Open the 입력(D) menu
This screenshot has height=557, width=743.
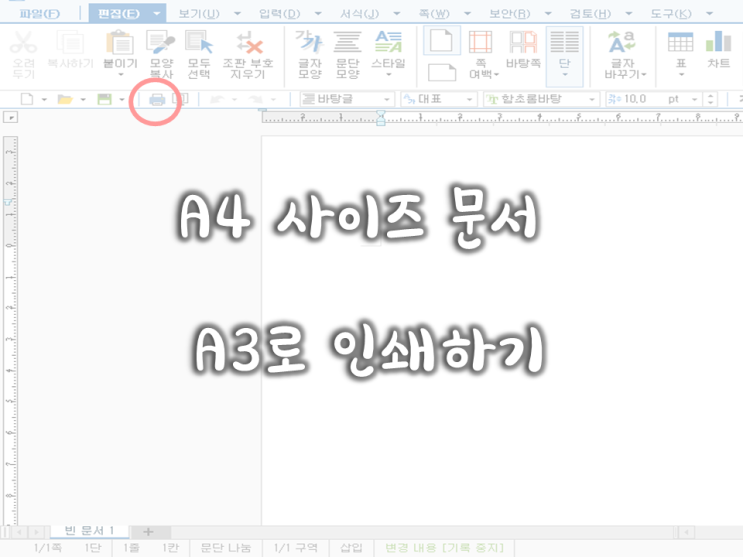(280, 13)
